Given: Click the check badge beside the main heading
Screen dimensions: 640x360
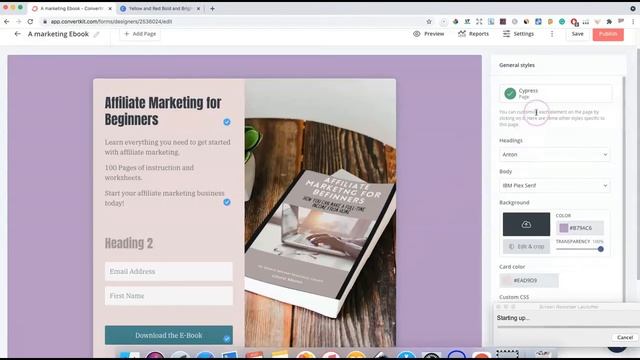Looking at the screenshot, I should (227, 122).
